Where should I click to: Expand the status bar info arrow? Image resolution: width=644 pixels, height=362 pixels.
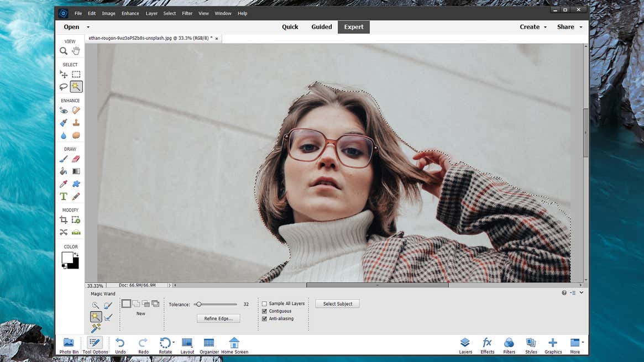pyautogui.click(x=170, y=285)
